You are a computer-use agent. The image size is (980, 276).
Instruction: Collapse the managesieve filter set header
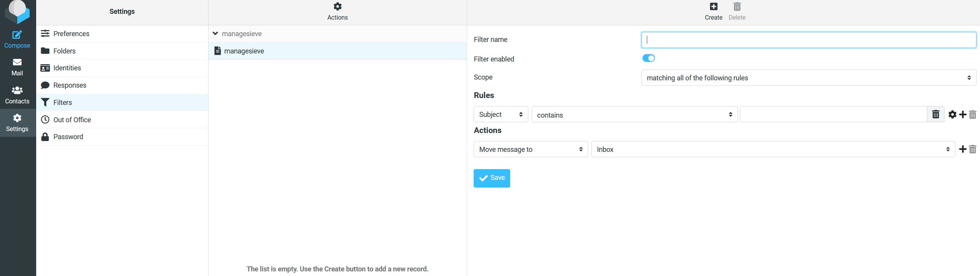[x=215, y=34]
